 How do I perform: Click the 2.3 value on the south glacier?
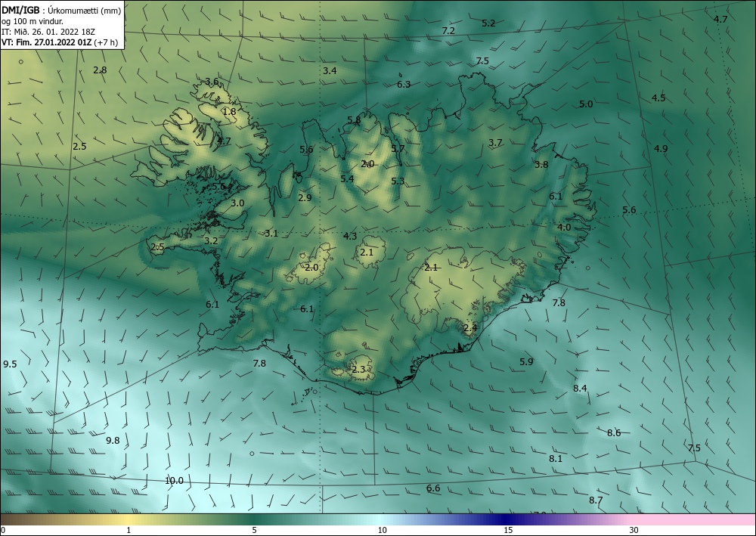point(358,370)
